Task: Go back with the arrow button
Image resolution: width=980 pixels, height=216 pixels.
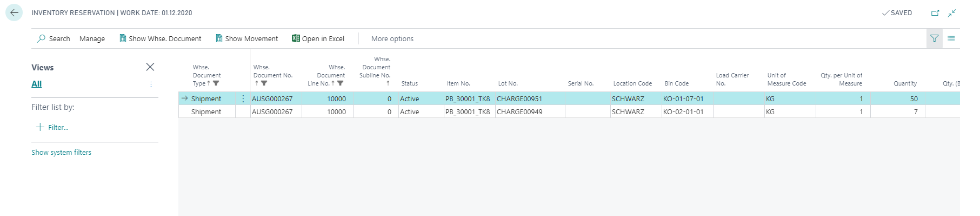Action: tap(14, 12)
